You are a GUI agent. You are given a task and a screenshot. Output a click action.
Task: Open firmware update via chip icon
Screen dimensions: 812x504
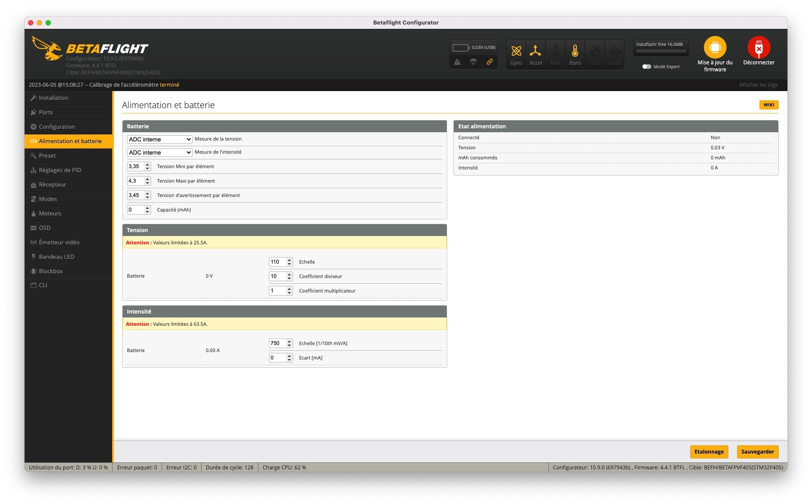(x=715, y=47)
